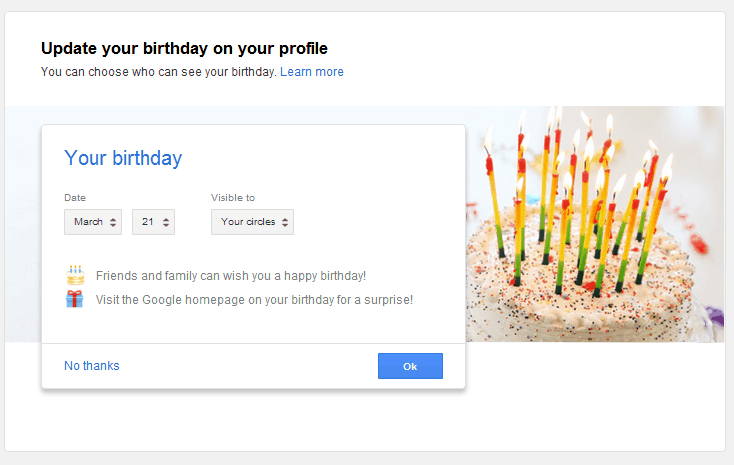Click the Your birthday heading
The image size is (734, 465).
pos(123,158)
